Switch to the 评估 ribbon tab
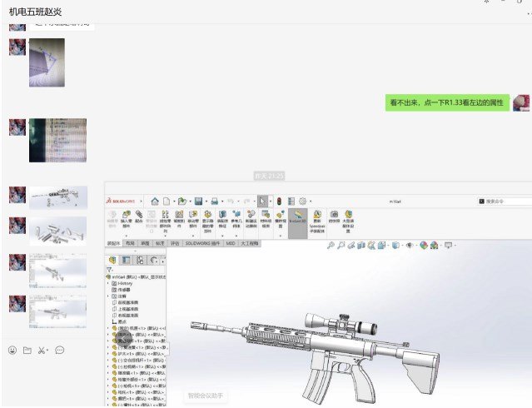Image resolution: width=532 pixels, height=408 pixels. (175, 243)
